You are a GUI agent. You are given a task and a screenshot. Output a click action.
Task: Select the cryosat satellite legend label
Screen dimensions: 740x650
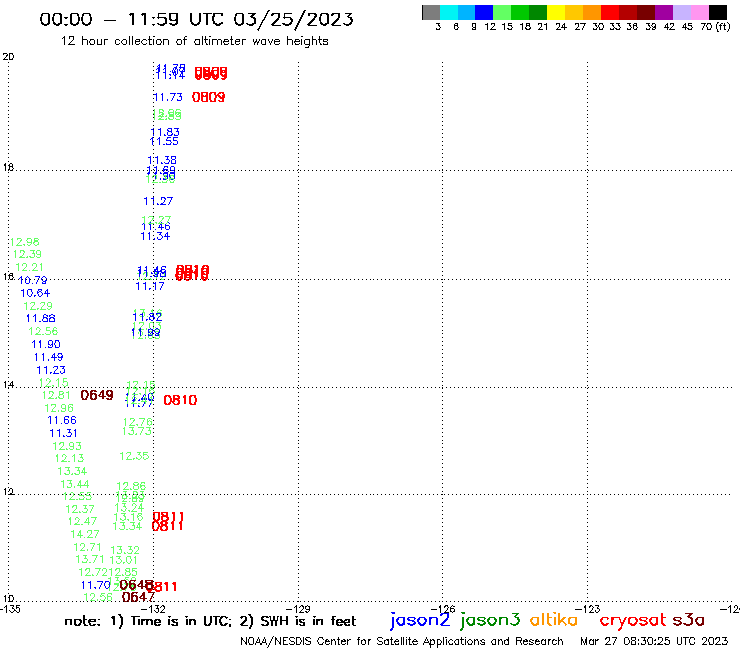(633, 620)
